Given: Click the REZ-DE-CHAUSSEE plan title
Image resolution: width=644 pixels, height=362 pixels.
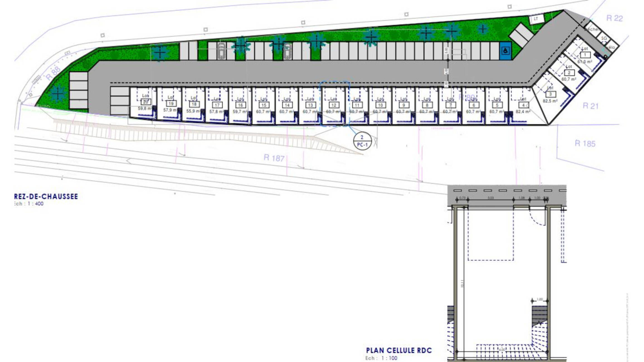Looking at the screenshot, I should click(46, 196).
